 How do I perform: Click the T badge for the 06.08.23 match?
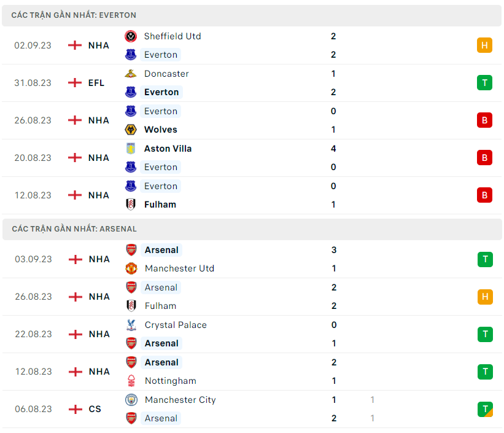click(x=485, y=409)
